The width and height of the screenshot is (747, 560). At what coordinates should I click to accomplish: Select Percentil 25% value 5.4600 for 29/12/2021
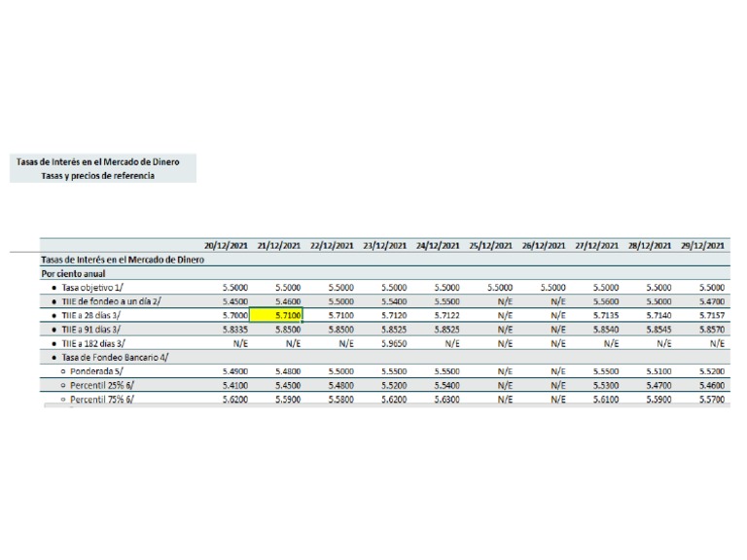click(x=712, y=385)
